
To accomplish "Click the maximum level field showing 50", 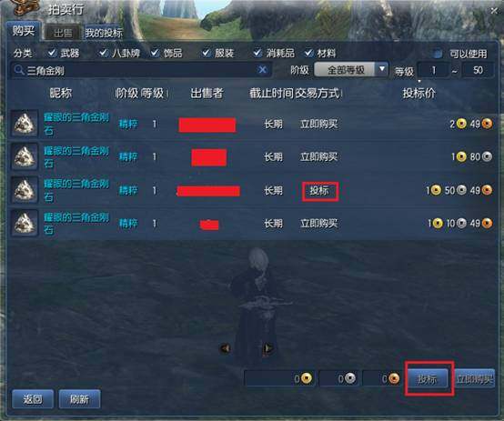I will (478, 70).
